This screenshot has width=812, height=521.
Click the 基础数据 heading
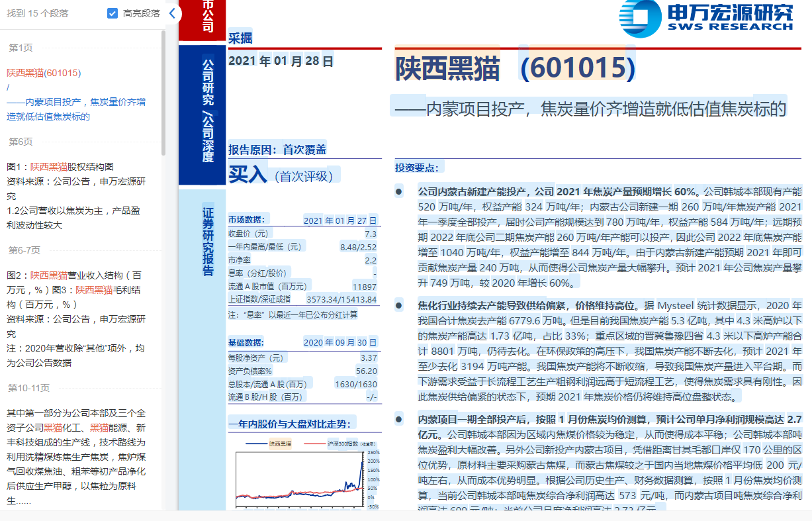(x=246, y=343)
